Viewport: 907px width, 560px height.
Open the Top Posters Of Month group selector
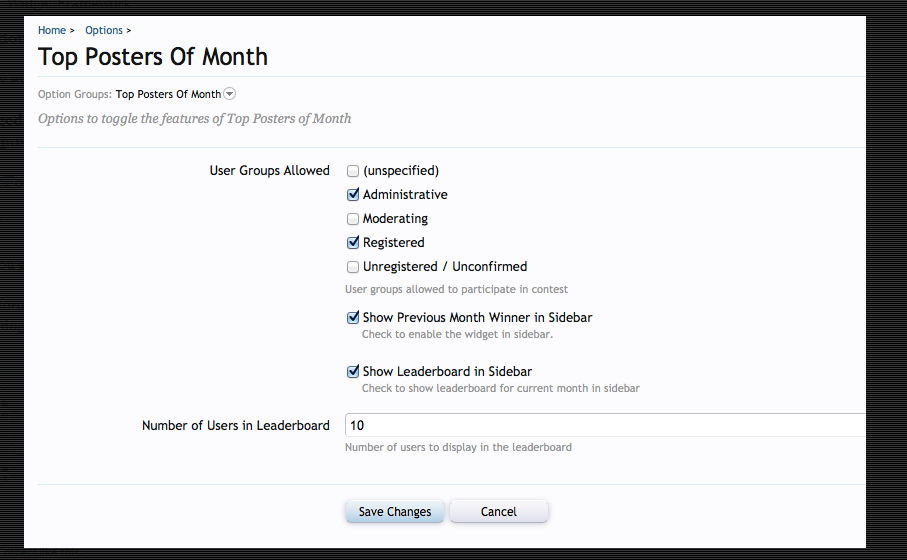tap(168, 95)
